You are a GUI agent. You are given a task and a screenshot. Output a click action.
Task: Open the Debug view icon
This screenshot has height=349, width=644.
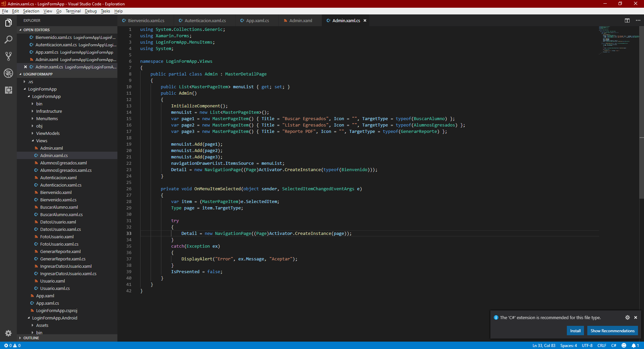pyautogui.click(x=8, y=73)
